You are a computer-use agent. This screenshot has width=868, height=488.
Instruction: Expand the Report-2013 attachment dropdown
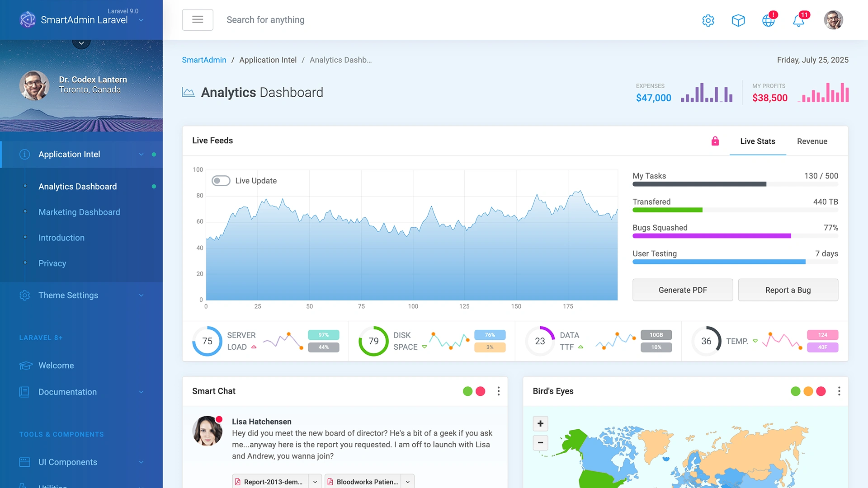[x=315, y=482]
